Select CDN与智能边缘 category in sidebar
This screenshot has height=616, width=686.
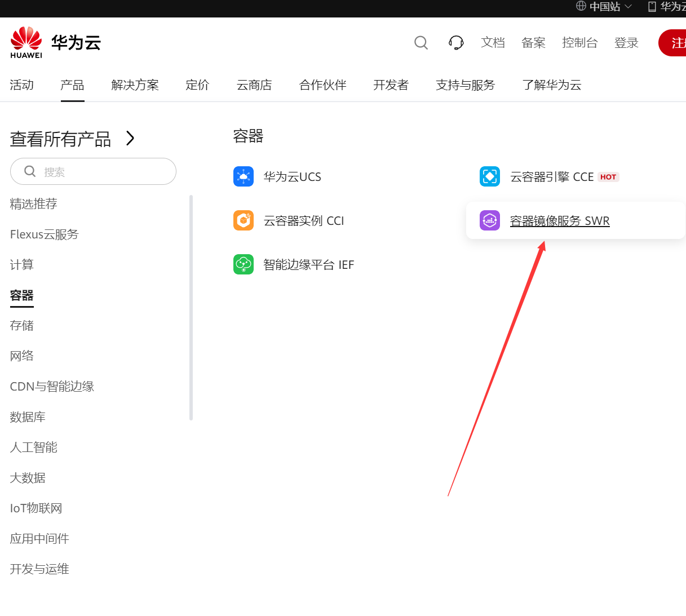pos(52,387)
